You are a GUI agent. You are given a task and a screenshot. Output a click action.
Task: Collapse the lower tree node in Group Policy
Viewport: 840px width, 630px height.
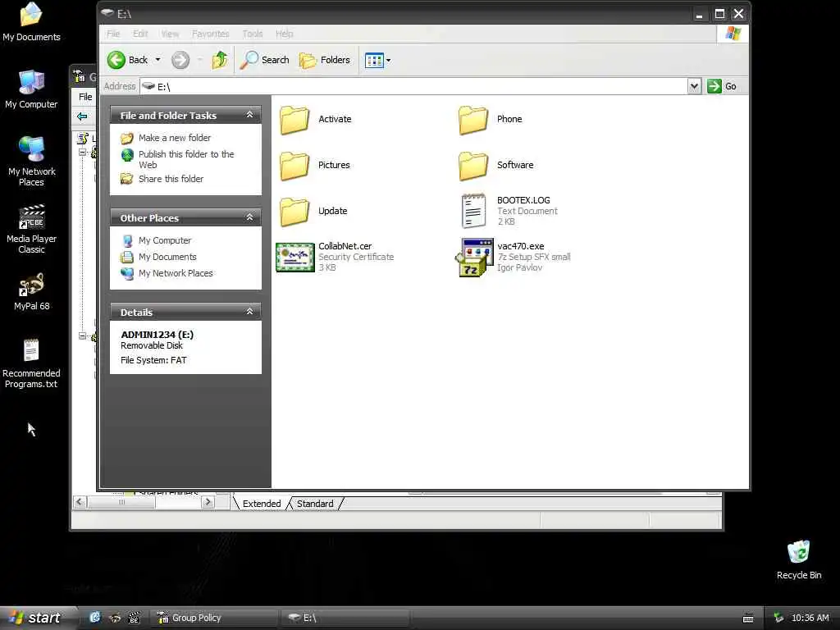pyautogui.click(x=83, y=336)
